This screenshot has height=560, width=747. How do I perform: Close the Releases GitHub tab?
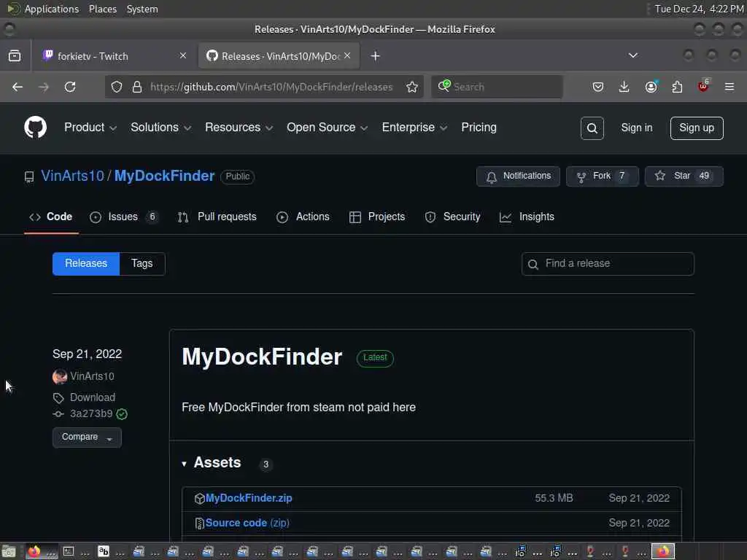[347, 55]
